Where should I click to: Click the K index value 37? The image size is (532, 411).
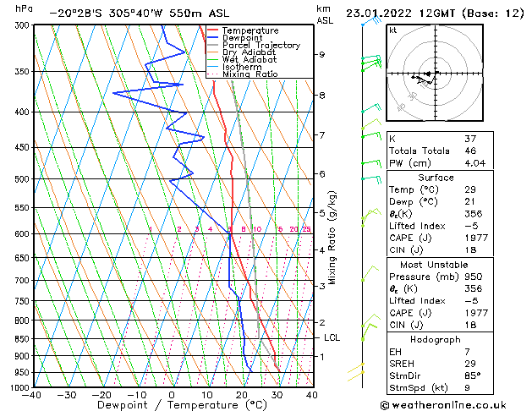pos(470,139)
